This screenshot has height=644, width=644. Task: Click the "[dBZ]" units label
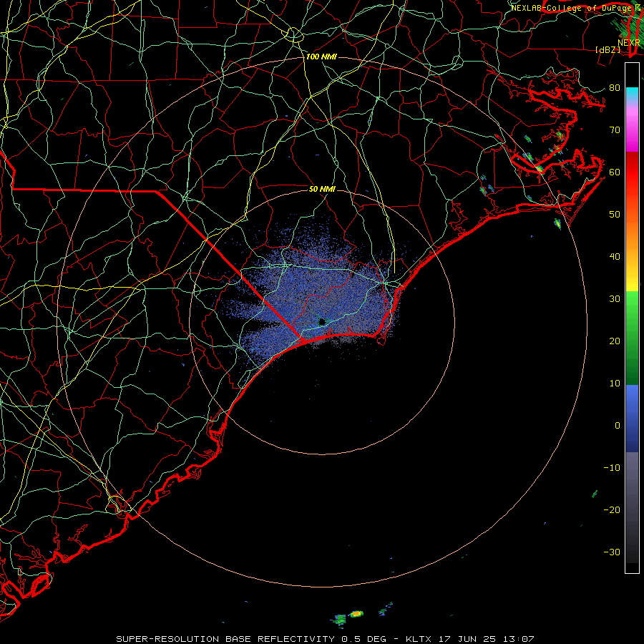608,49
